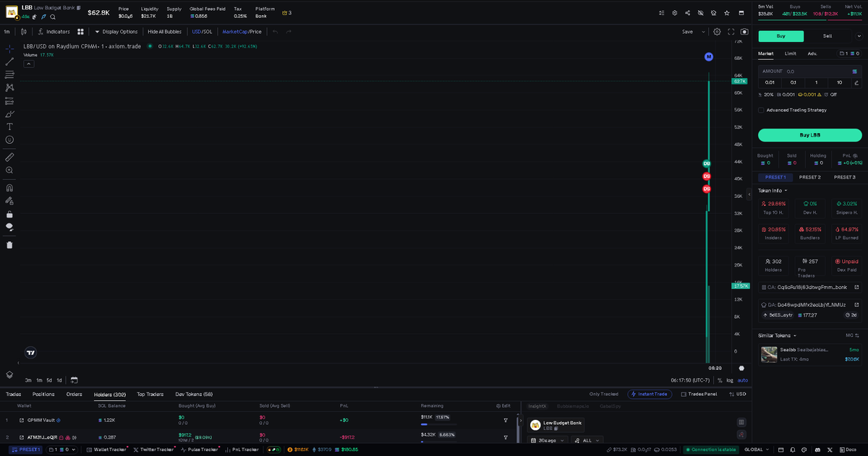Image resolution: width=868 pixels, height=456 pixels.
Task: Take a chart snapshot with camera
Action: [744, 32]
